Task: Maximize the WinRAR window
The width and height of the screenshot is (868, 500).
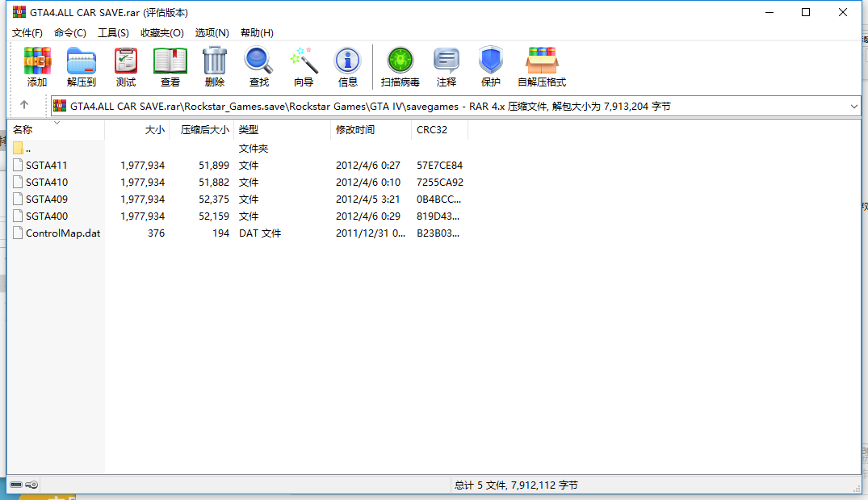Action: coord(806,12)
